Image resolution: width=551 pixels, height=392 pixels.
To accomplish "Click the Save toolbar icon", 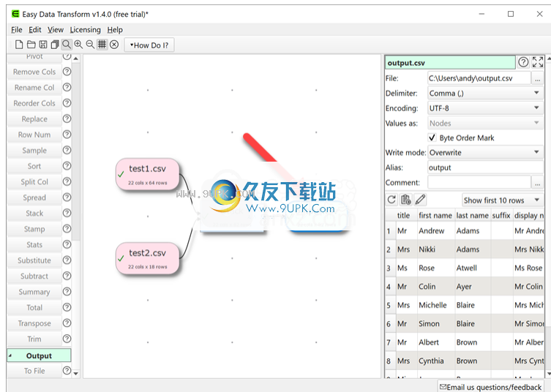I will [x=43, y=45].
